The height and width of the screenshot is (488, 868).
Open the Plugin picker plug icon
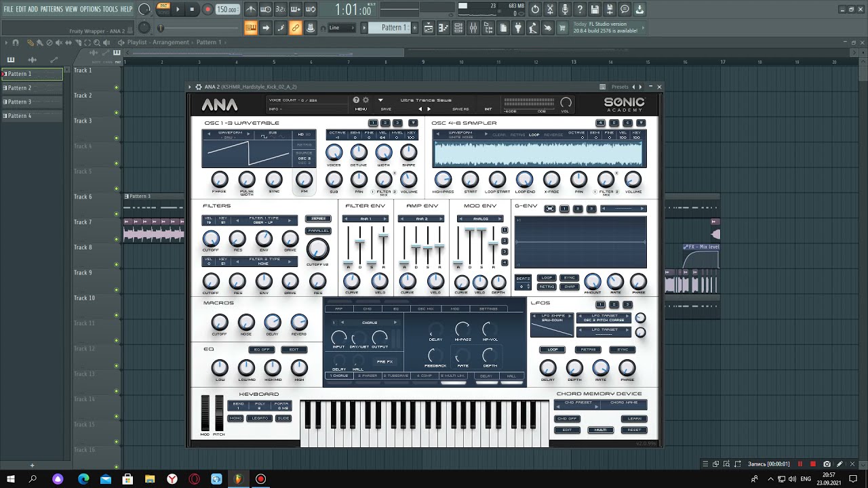point(518,28)
